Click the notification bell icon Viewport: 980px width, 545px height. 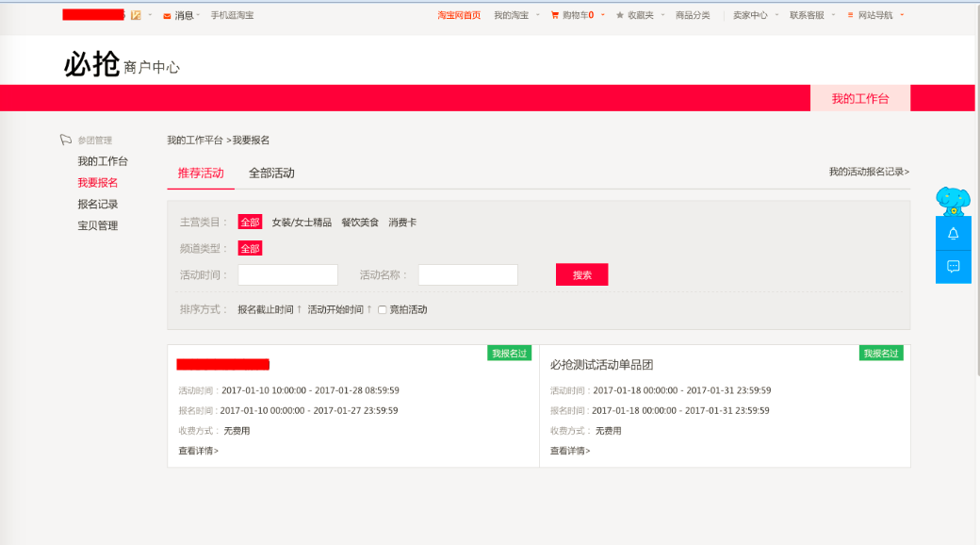(953, 234)
